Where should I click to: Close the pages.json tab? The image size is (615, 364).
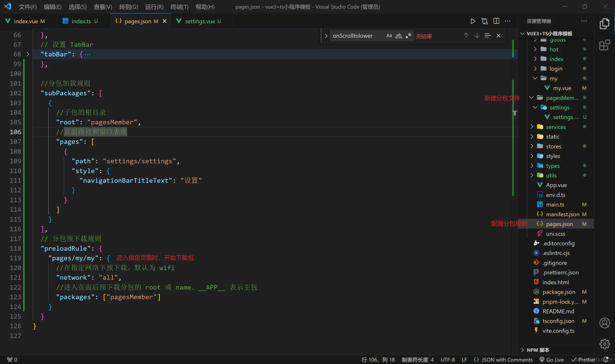click(x=165, y=21)
